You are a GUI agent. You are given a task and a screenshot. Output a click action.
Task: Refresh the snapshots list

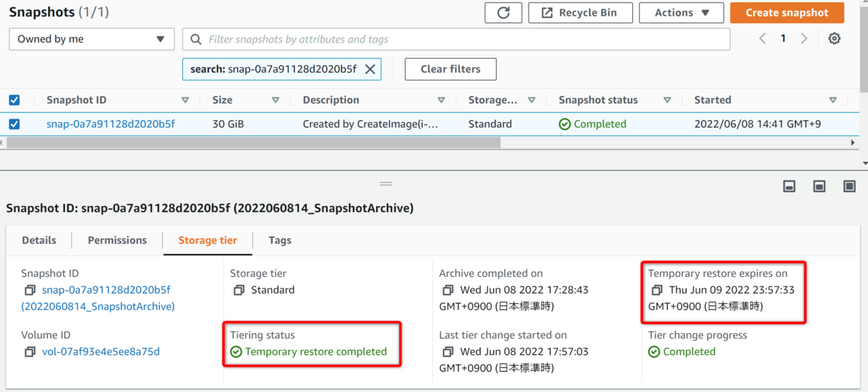click(503, 12)
